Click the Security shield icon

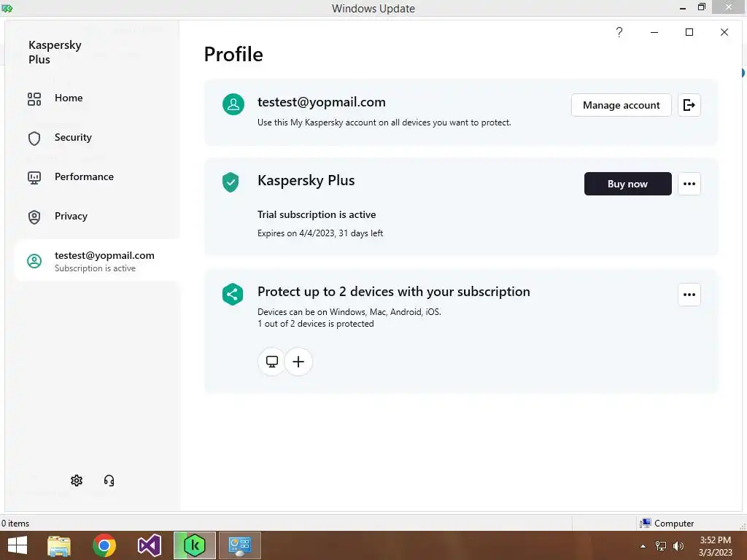(x=34, y=139)
